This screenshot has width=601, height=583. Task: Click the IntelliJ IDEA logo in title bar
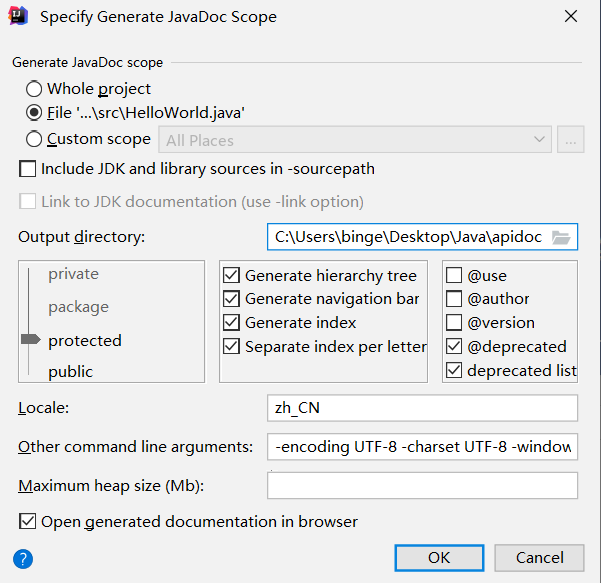tap(18, 16)
